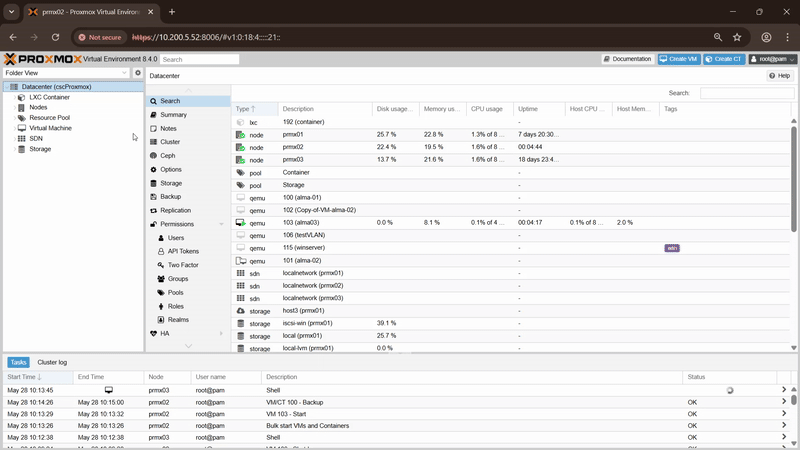Viewport: 800px width, 450px height.
Task: Sort tasks by Start Time column header
Action: [38, 377]
